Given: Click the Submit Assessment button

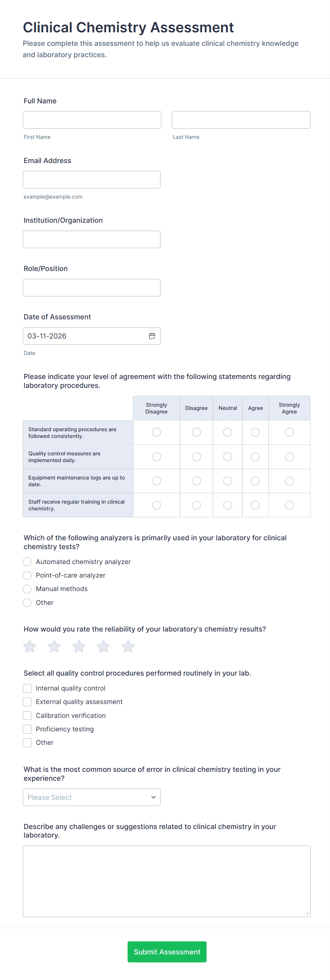Looking at the screenshot, I should click(x=167, y=952).
